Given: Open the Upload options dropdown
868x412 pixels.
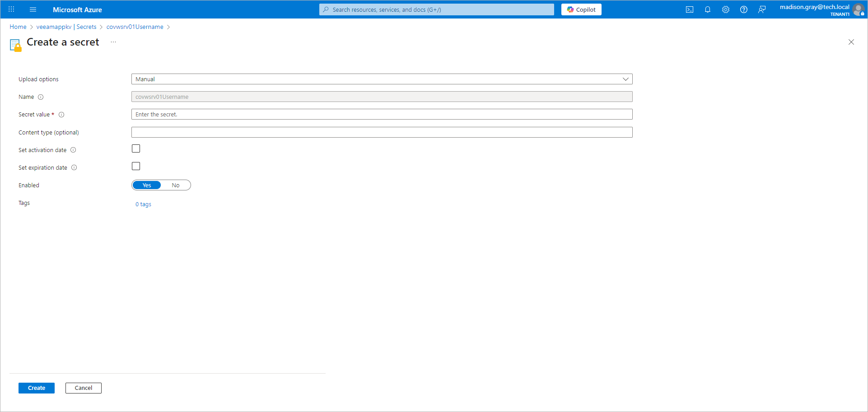Looking at the screenshot, I should coord(626,79).
